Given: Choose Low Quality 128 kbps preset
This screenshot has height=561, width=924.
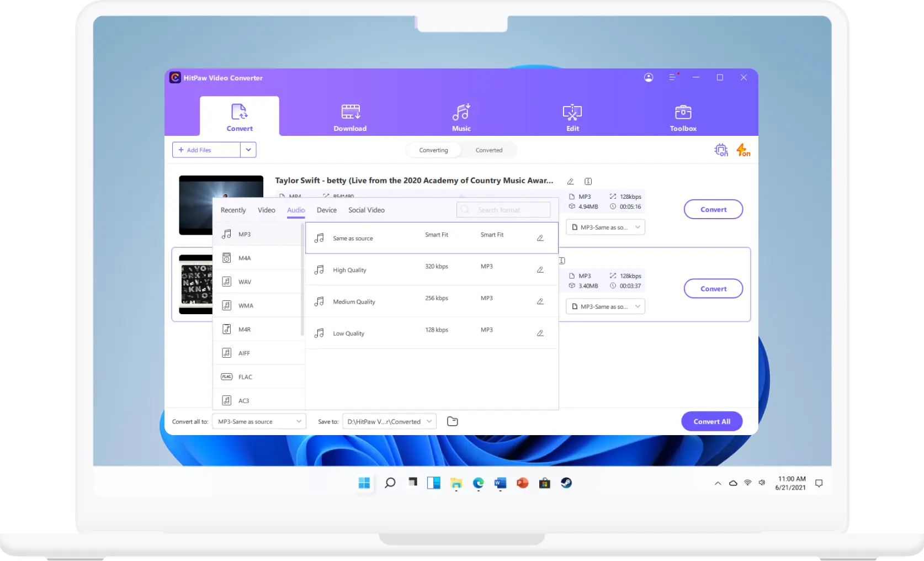Looking at the screenshot, I should click(432, 333).
